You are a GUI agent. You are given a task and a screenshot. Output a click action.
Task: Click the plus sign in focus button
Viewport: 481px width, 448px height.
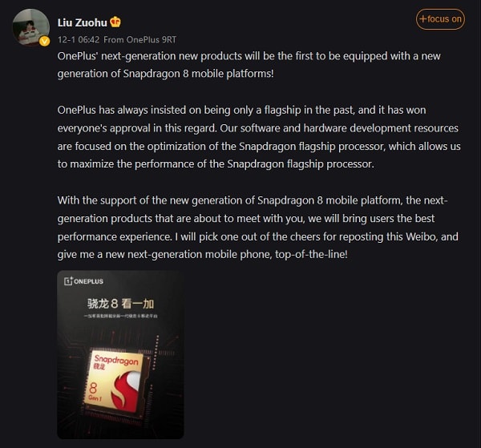tap(422, 19)
